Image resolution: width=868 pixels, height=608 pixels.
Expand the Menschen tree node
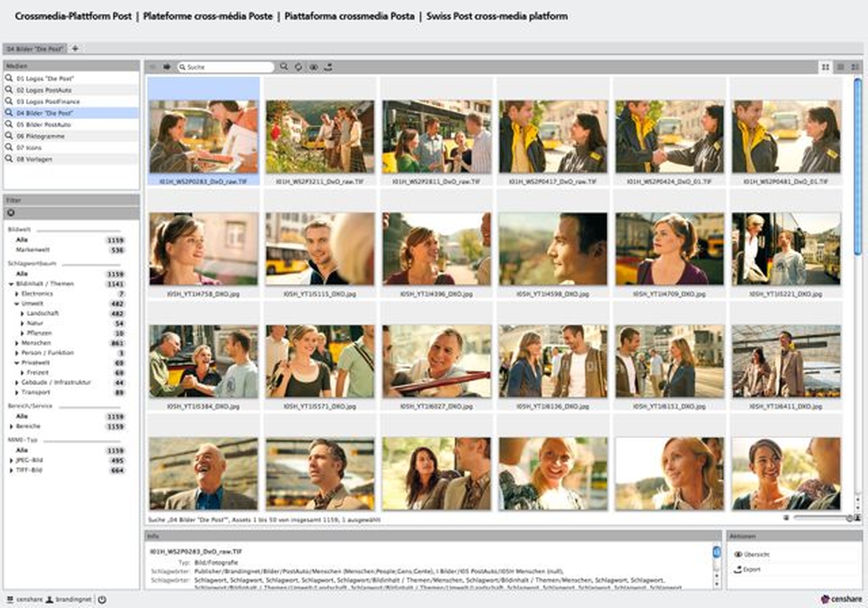pos(17,343)
